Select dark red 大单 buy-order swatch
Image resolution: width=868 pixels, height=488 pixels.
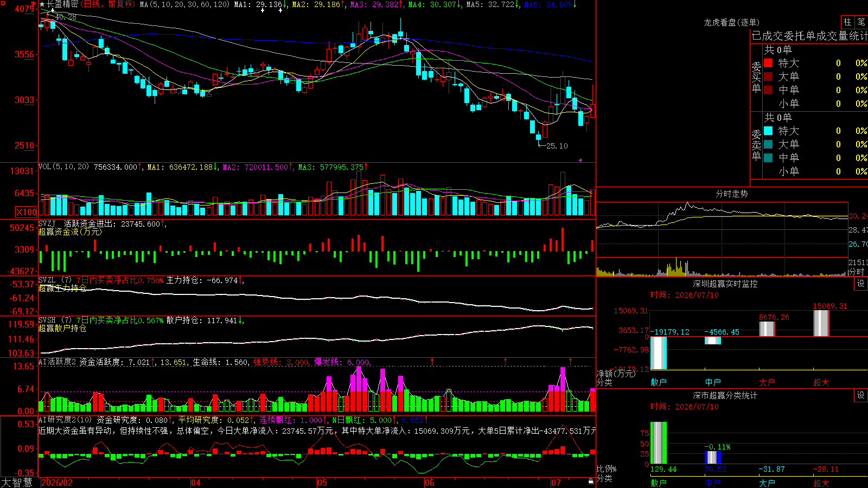[768, 76]
